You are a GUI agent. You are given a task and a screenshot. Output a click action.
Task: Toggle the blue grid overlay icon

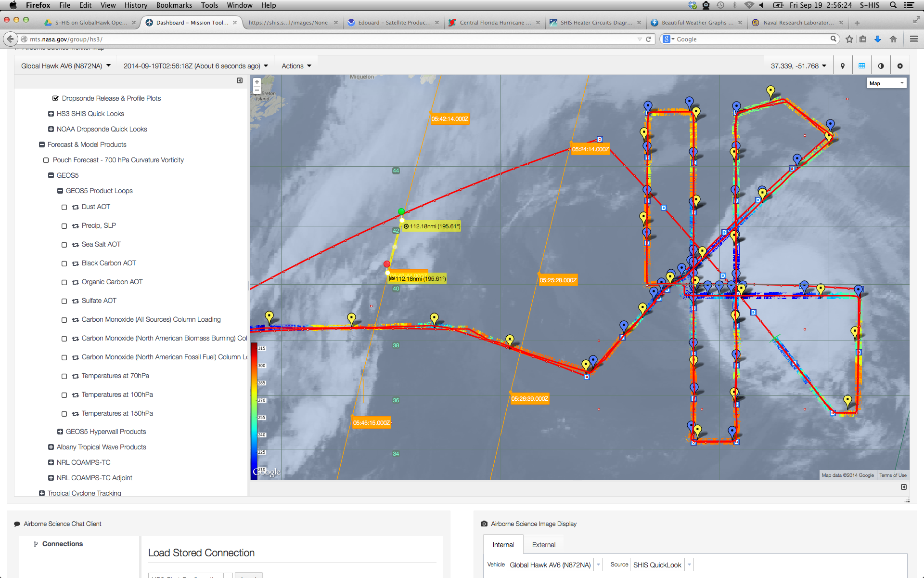click(x=861, y=66)
